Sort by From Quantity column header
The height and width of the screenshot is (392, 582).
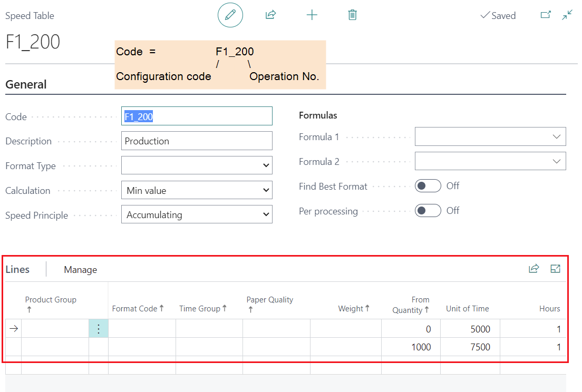tap(411, 305)
